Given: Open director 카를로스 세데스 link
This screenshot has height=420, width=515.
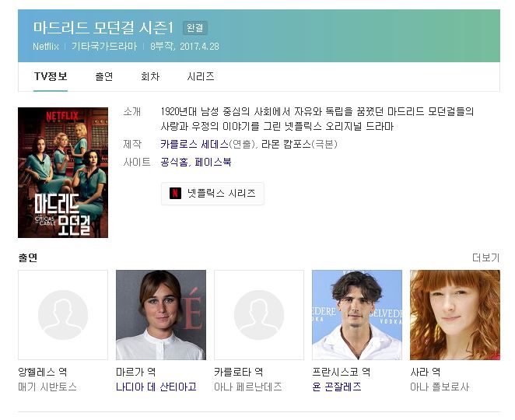Looking at the screenshot, I should (x=194, y=144).
